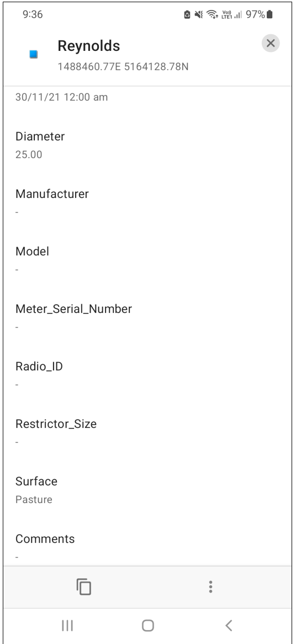Tap the muted sound status icon

tap(199, 15)
